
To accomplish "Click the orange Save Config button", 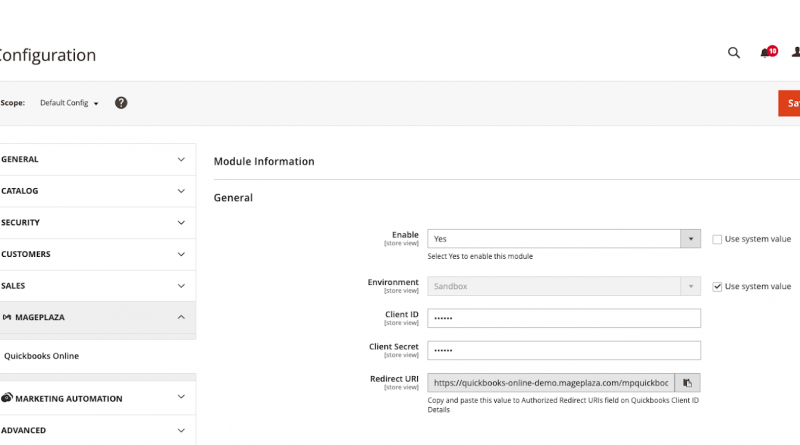I will 789,103.
